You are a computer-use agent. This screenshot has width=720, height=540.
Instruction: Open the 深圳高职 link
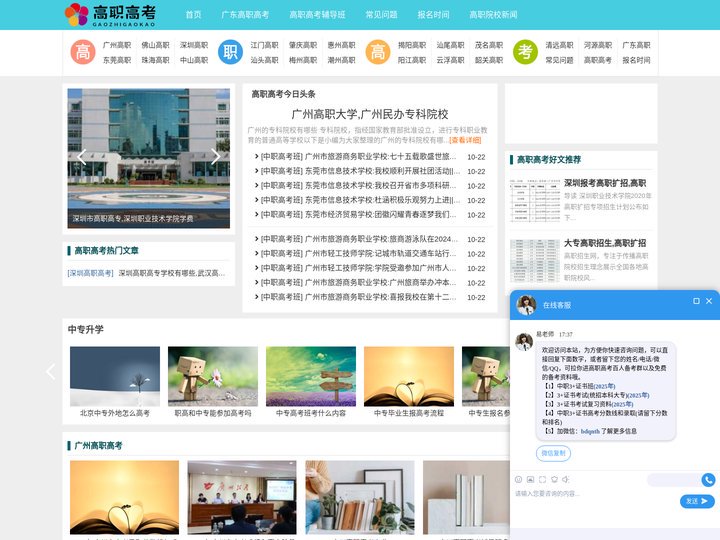pos(194,45)
